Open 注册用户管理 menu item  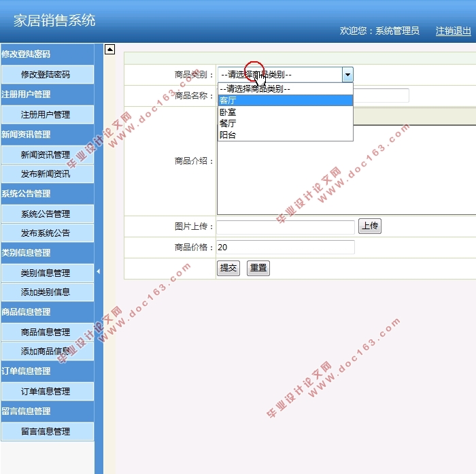48,114
